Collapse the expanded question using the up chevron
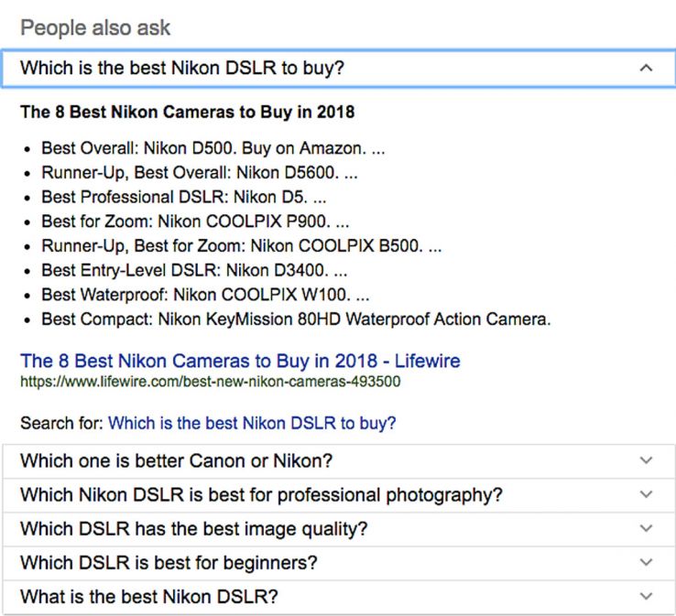Screen dimensions: 676x616 pyautogui.click(x=647, y=69)
